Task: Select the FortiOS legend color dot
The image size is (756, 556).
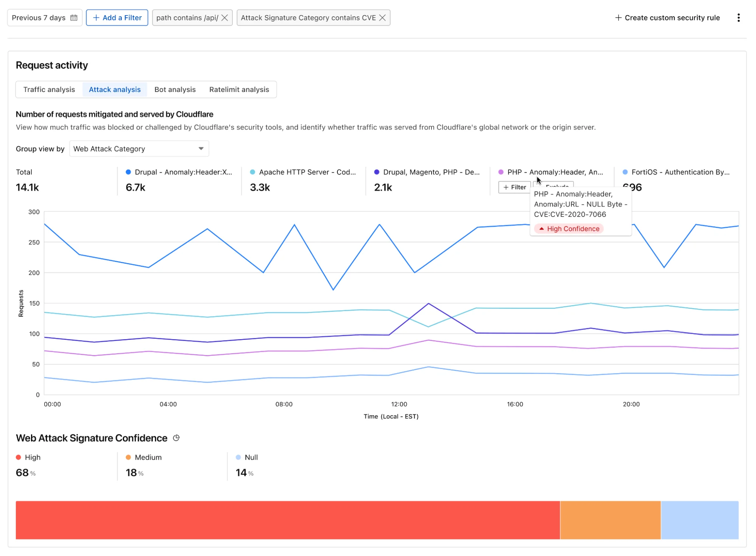Action: click(625, 172)
